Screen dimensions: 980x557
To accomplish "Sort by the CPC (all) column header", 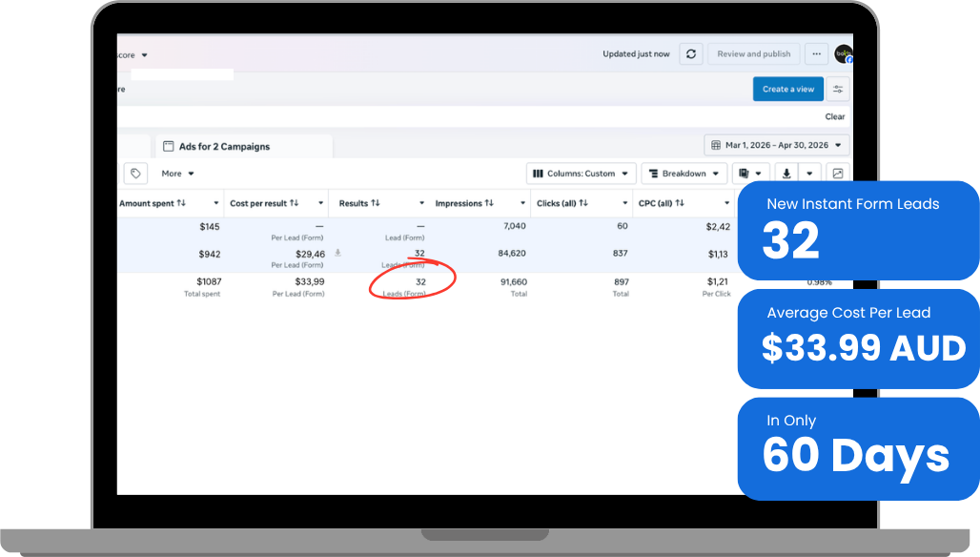I will coord(662,203).
